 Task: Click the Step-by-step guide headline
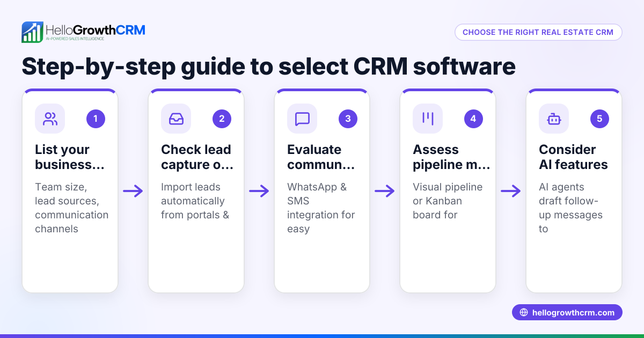click(x=268, y=67)
